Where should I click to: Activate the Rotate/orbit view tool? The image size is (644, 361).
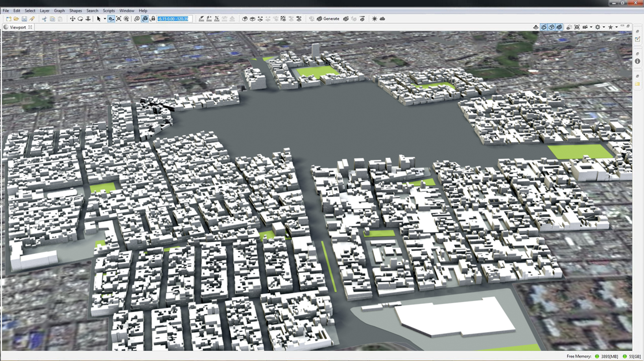pyautogui.click(x=80, y=19)
